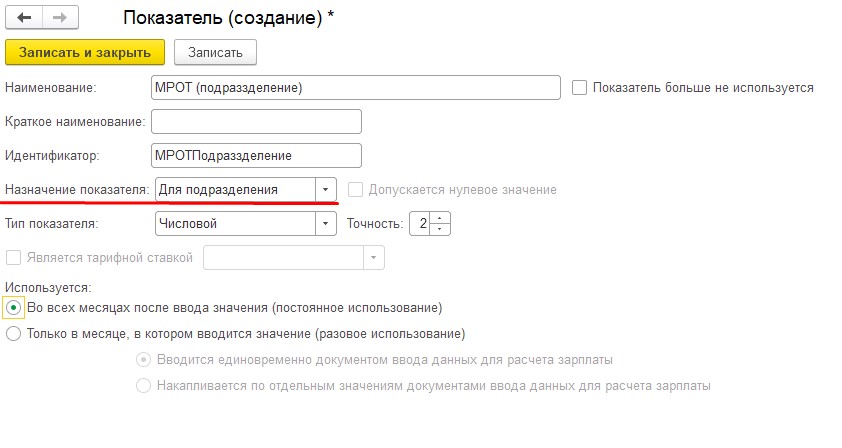Toggle 'Допускается нулевое значение' checkbox
842x448 pixels.
(355, 190)
